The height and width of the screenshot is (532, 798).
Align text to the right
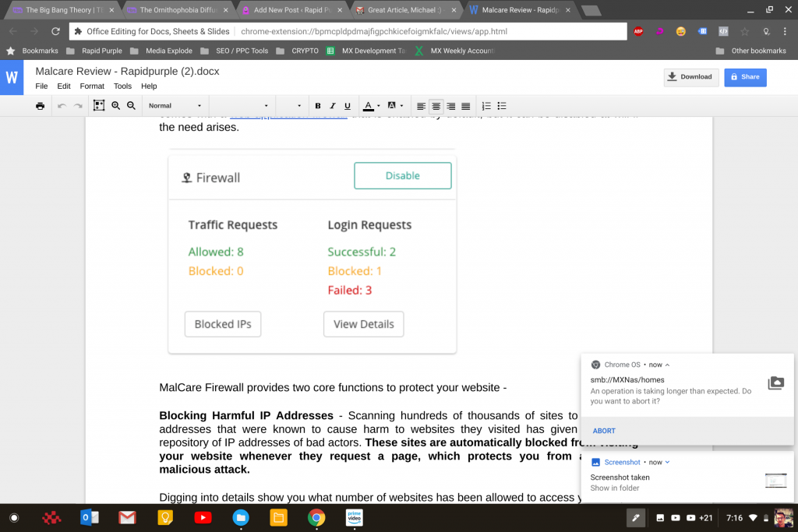tap(451, 106)
